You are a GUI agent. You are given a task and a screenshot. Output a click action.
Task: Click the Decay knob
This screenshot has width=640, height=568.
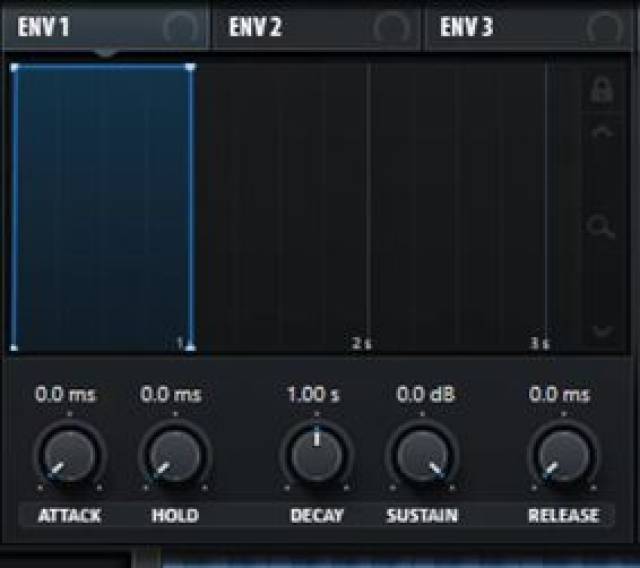point(317,455)
